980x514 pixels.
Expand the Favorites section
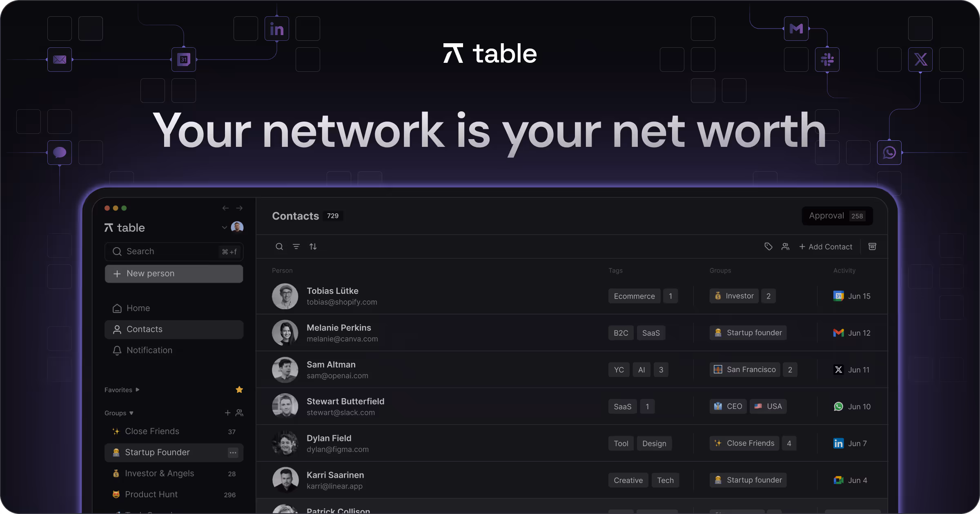click(137, 390)
